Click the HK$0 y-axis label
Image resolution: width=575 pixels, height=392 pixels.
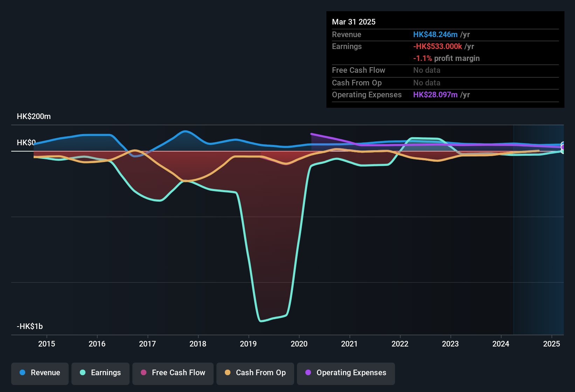coord(26,143)
